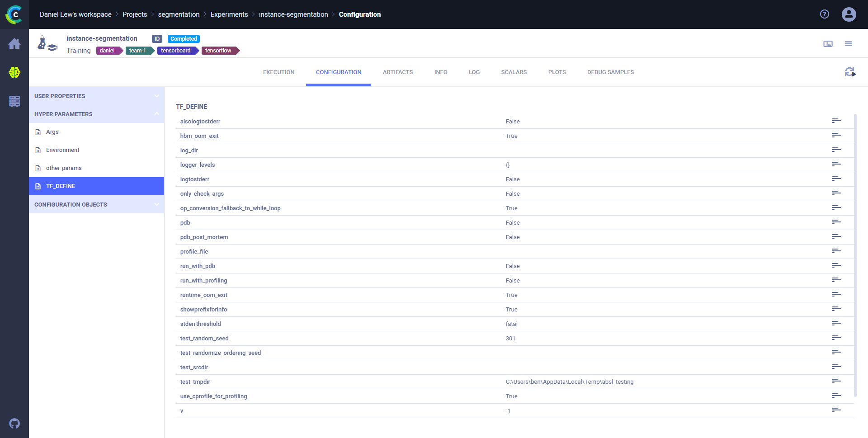The width and height of the screenshot is (868, 438).
Task: Open the brain-shaped projects icon in sidebar
Action: 14,72
